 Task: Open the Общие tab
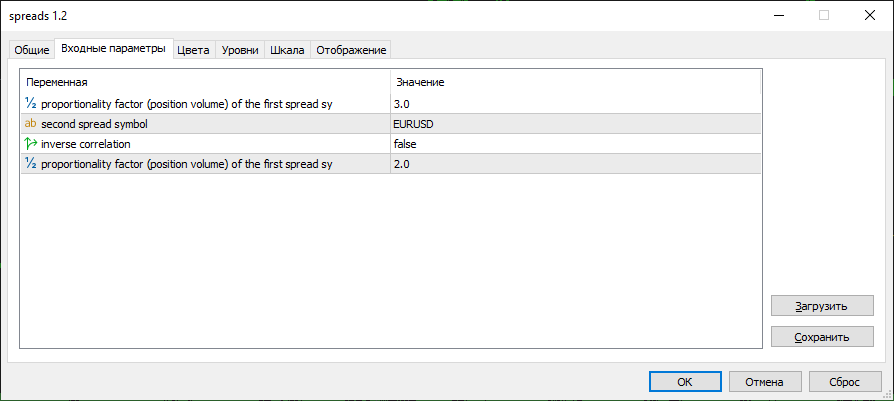(x=31, y=50)
